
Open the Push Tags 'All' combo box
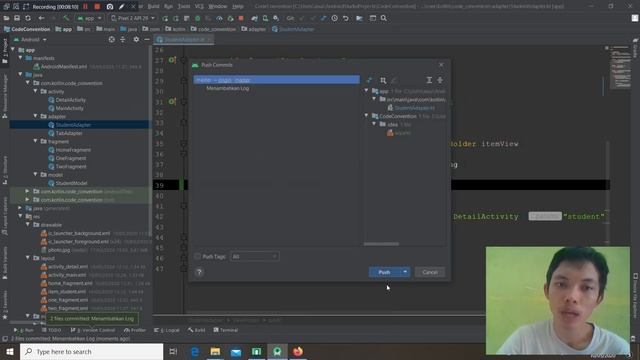(x=254, y=256)
